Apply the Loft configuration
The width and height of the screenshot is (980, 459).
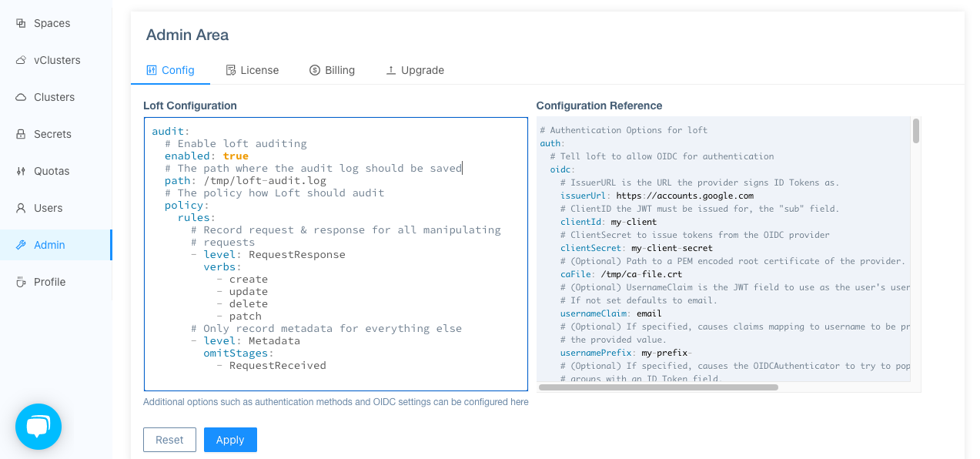[x=230, y=440]
